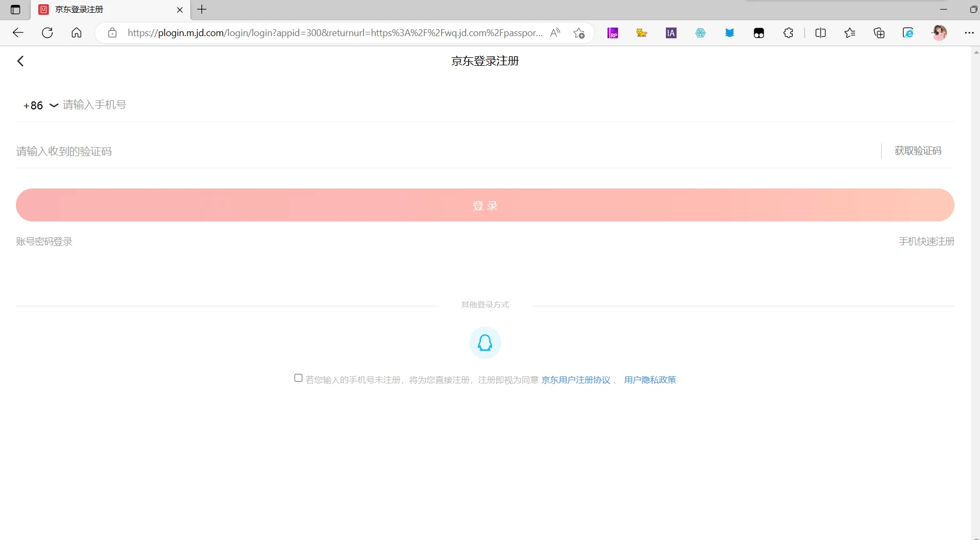Log in with QQ penguin icon

coord(485,342)
